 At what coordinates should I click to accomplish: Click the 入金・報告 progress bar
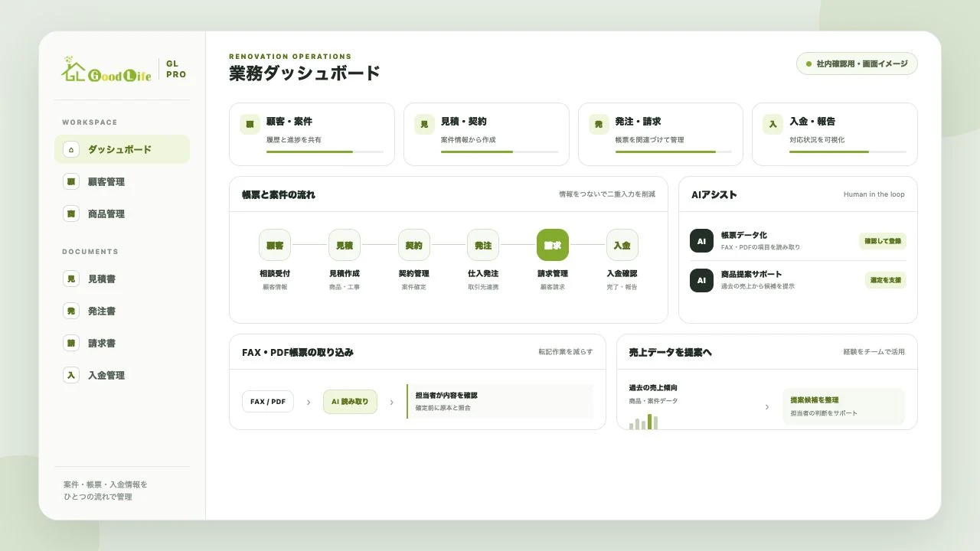[x=848, y=152]
